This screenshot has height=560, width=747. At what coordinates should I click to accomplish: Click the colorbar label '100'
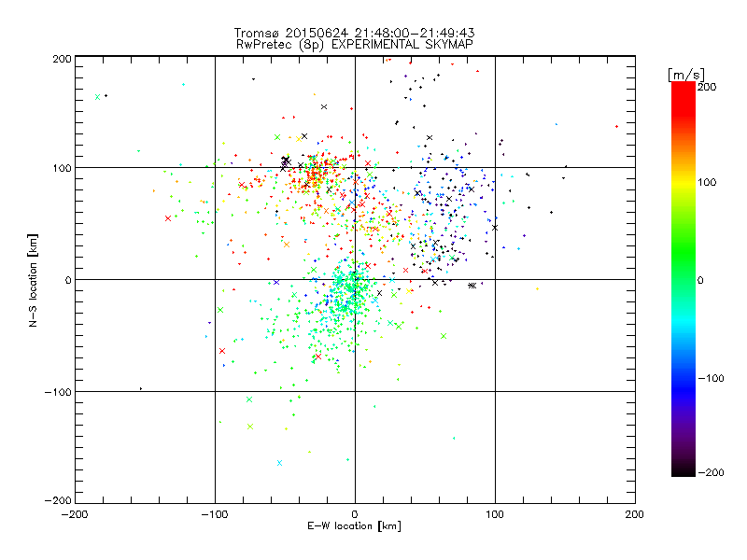(708, 182)
